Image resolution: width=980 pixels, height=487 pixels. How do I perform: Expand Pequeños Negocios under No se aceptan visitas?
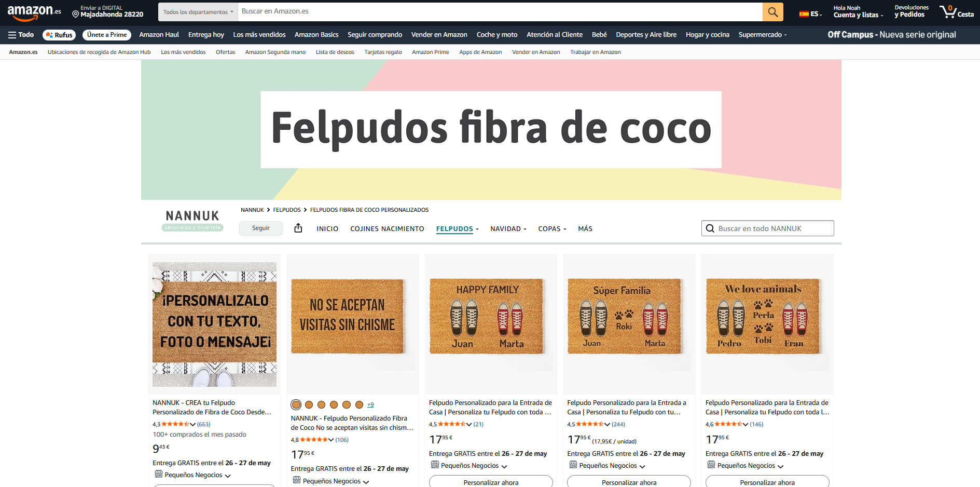point(366,482)
